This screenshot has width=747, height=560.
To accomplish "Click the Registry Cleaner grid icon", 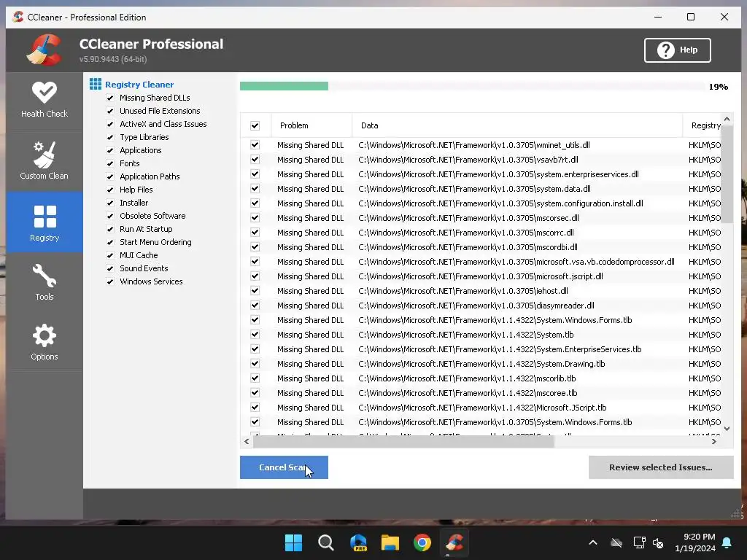I will 96,85.
